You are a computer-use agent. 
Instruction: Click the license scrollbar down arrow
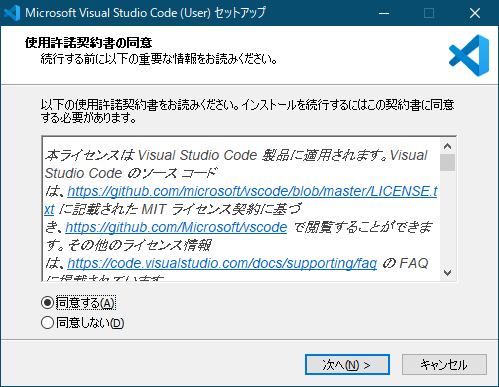point(447,273)
